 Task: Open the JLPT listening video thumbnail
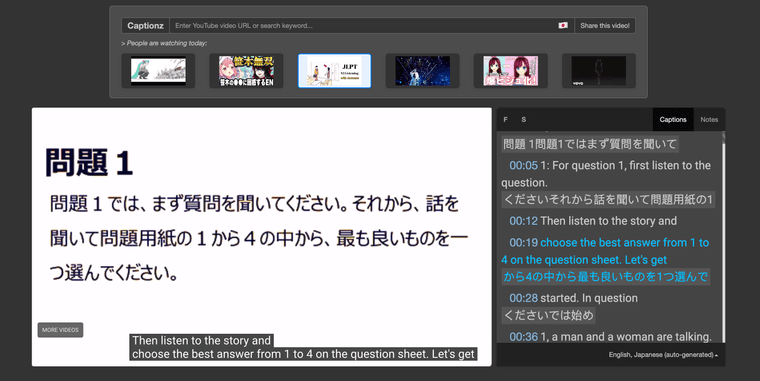point(334,71)
